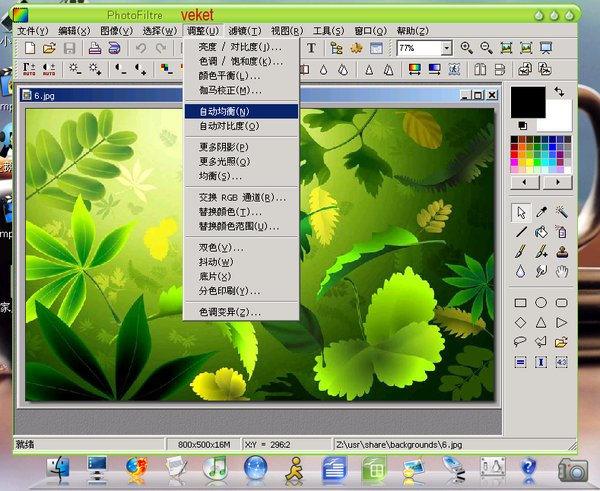This screenshot has height=491, width=600.
Task: Swap foreground and background colors
Action: pos(557,92)
